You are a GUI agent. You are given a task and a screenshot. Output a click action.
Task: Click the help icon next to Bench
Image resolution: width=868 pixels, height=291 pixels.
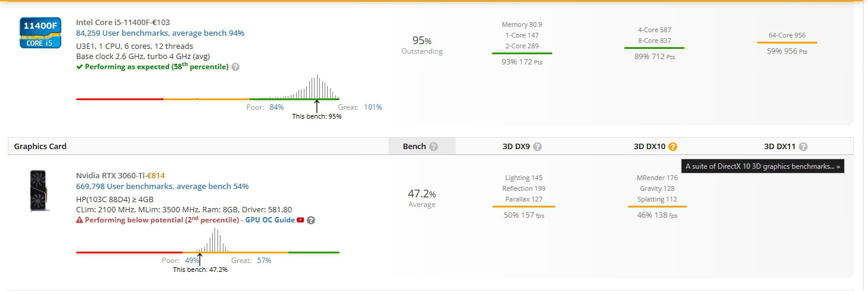coord(434,147)
